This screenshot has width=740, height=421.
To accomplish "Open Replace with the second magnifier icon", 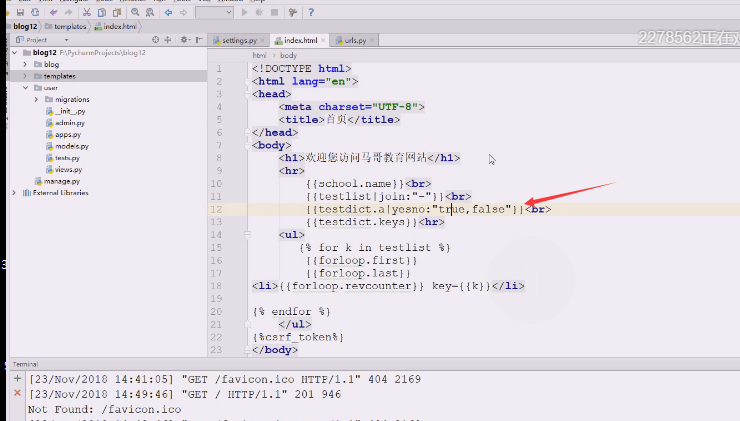I will coord(150,12).
